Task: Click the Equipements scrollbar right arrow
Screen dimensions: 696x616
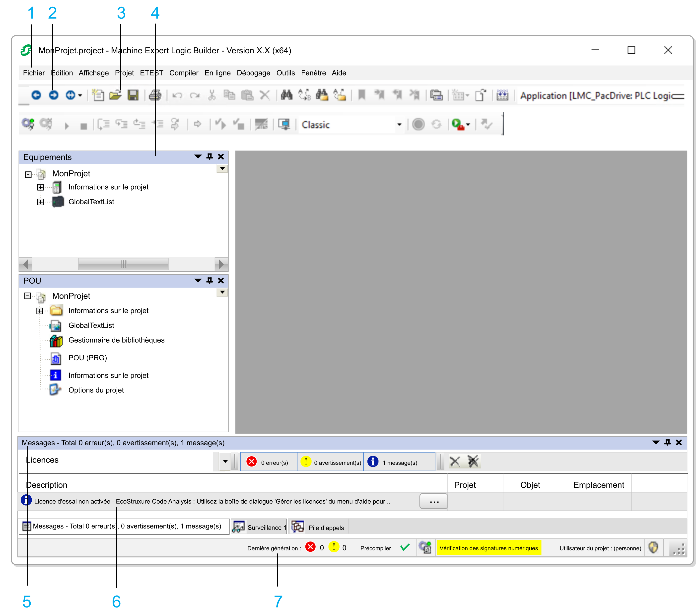Action: pyautogui.click(x=221, y=264)
